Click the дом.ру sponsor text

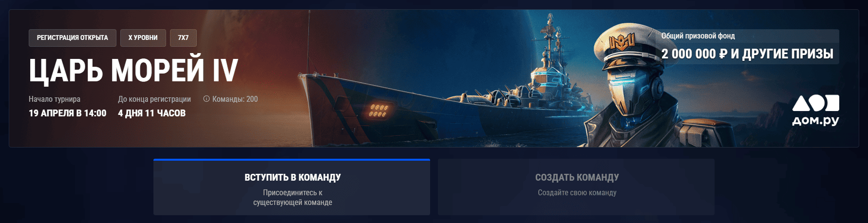816,120
